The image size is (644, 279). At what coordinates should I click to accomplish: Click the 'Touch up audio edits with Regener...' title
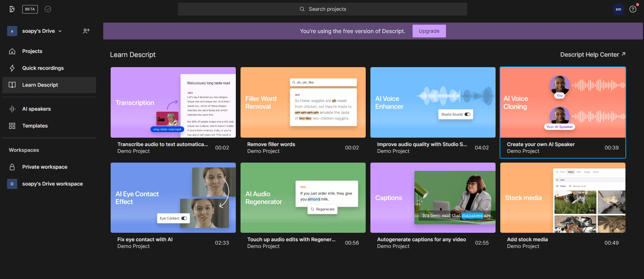(x=291, y=240)
